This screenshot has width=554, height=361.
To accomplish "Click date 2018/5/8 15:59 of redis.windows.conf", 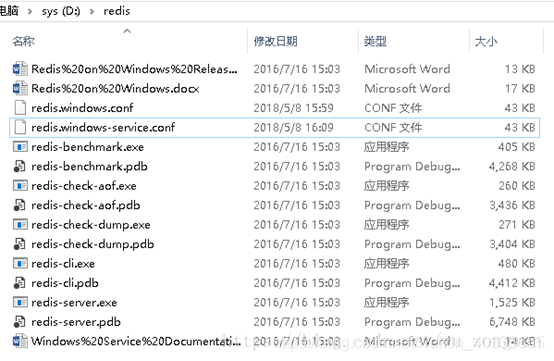I will [293, 108].
